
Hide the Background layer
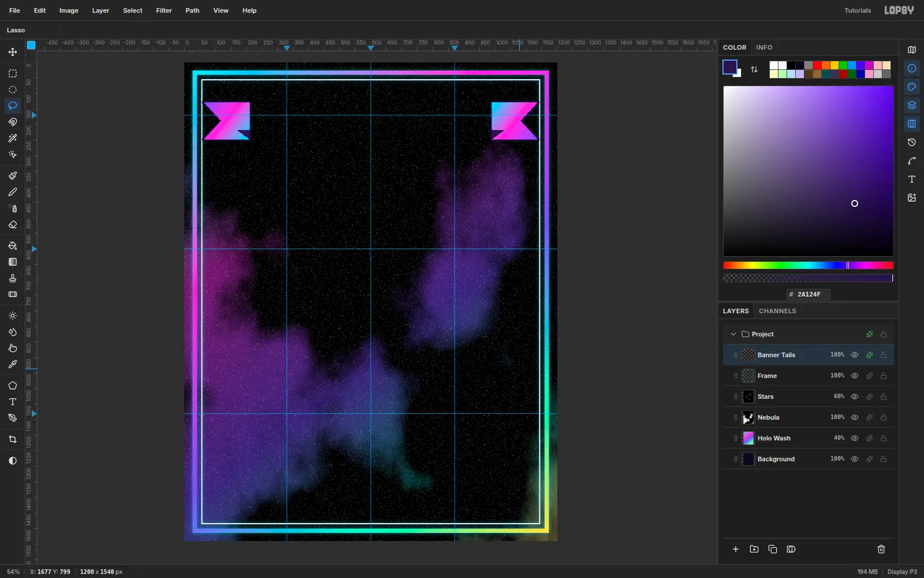pos(855,459)
